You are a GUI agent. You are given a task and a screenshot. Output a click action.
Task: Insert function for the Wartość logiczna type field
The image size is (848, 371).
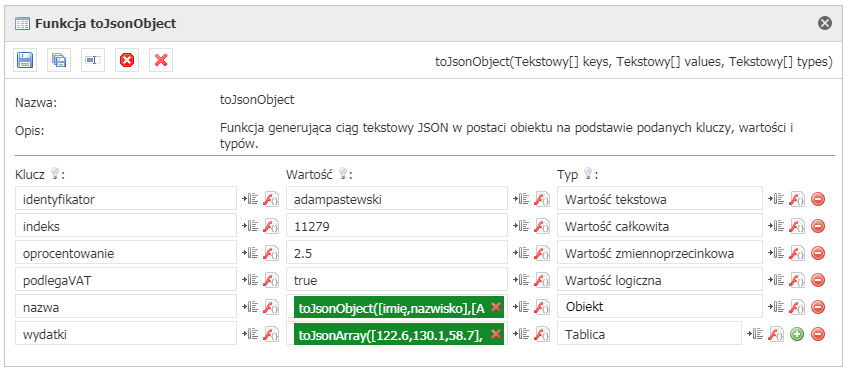[797, 280]
